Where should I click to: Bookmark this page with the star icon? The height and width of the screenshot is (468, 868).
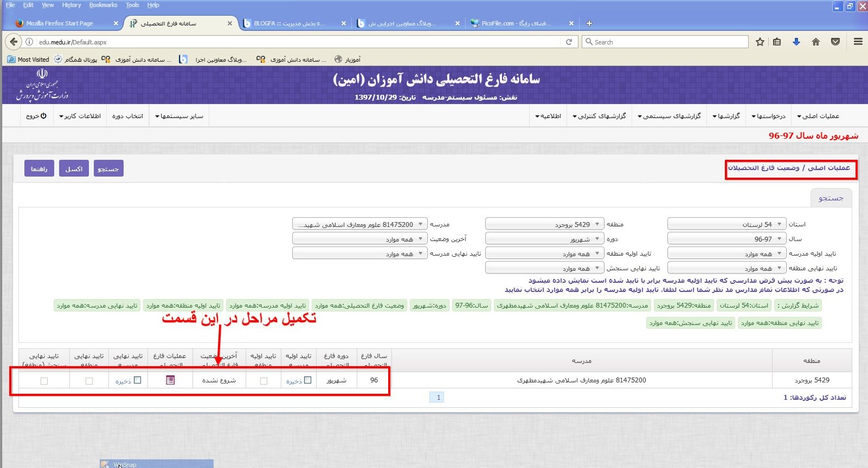click(760, 42)
